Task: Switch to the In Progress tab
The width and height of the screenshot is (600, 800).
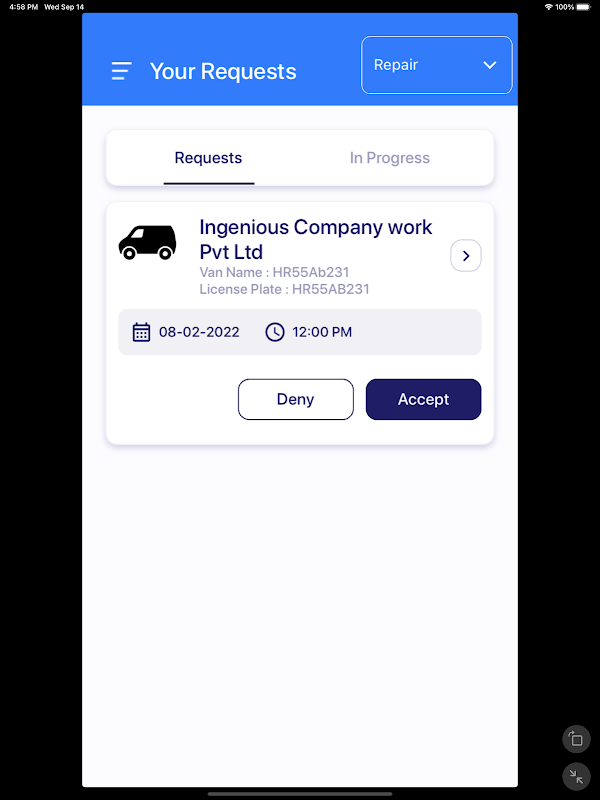Action: [390, 158]
